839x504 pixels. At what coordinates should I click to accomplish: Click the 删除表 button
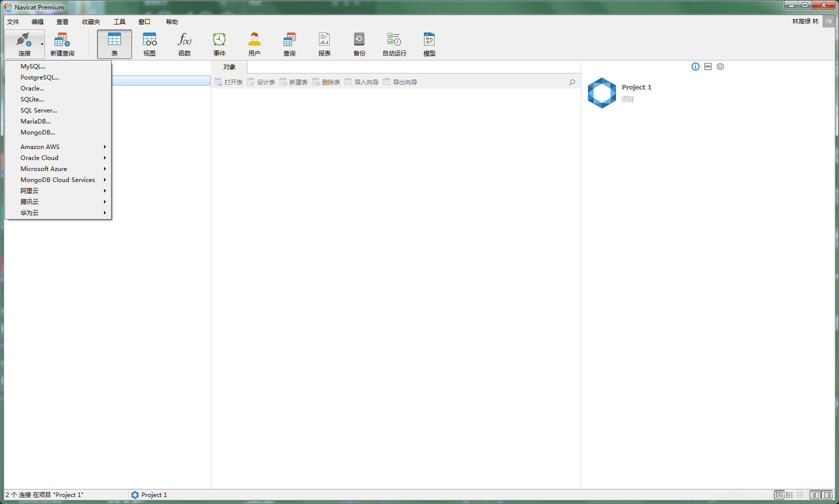pos(326,82)
